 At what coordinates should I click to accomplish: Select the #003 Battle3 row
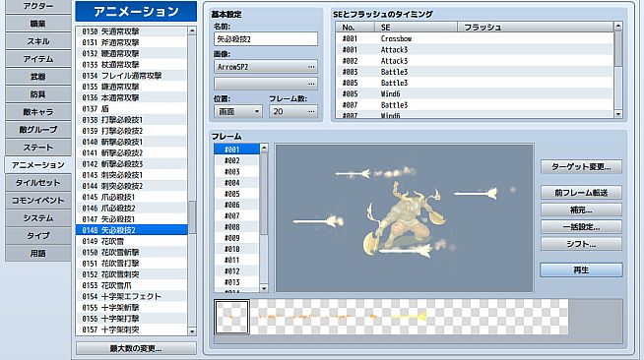475,72
